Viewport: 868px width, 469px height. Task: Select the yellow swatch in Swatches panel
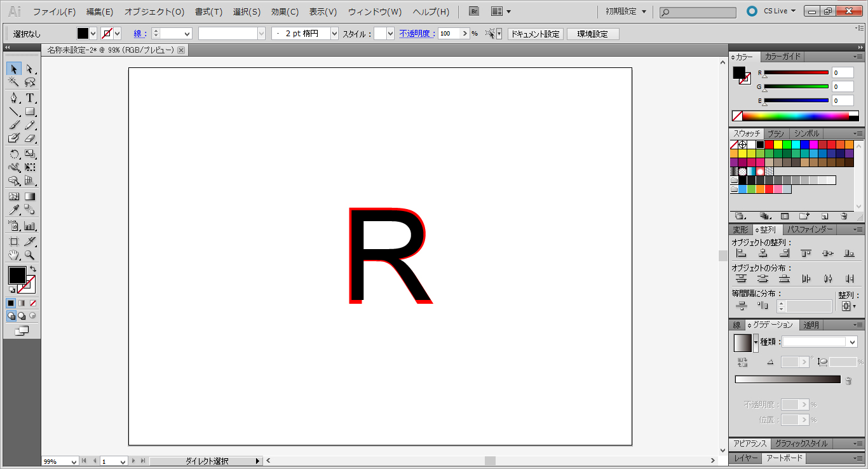777,144
